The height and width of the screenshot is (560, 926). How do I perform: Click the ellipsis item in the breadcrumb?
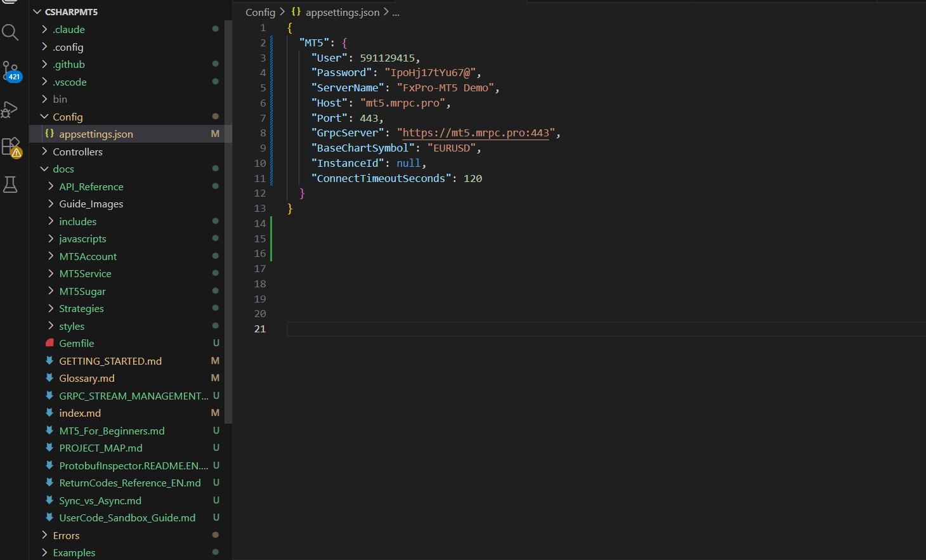click(396, 11)
